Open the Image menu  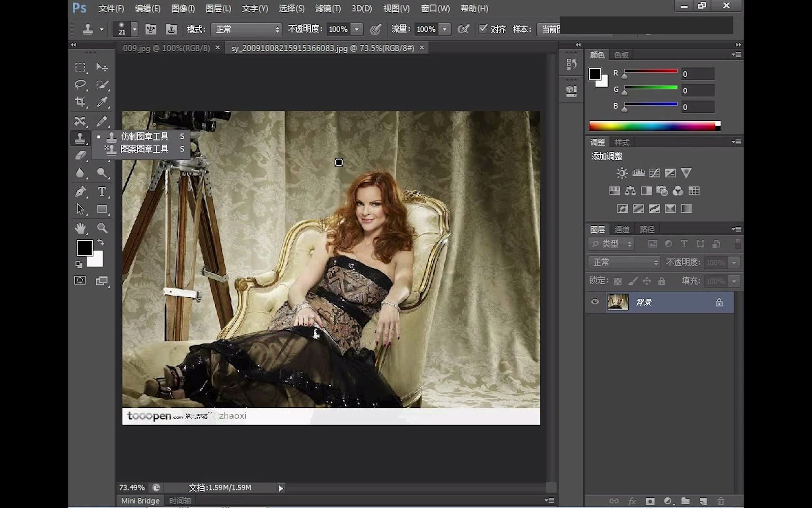183,8
